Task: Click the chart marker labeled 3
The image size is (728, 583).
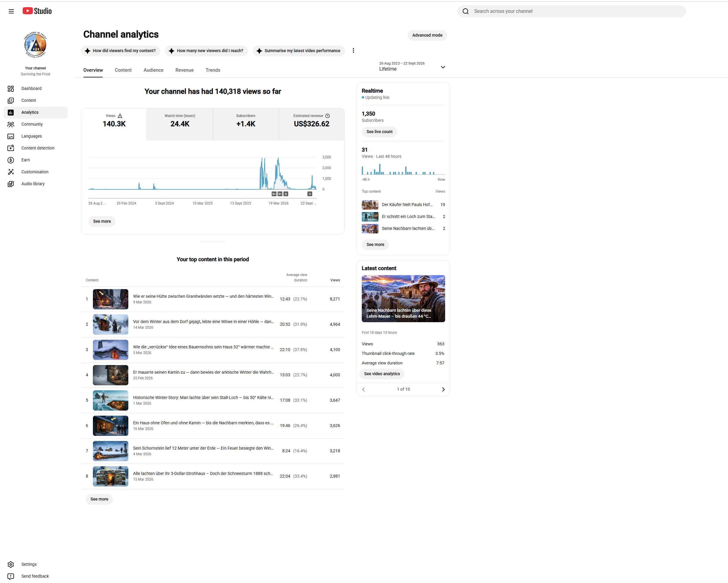Action: (x=310, y=194)
